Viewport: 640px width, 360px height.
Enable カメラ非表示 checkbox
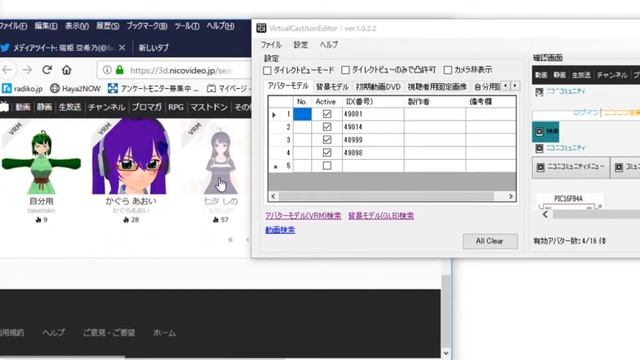click(448, 70)
